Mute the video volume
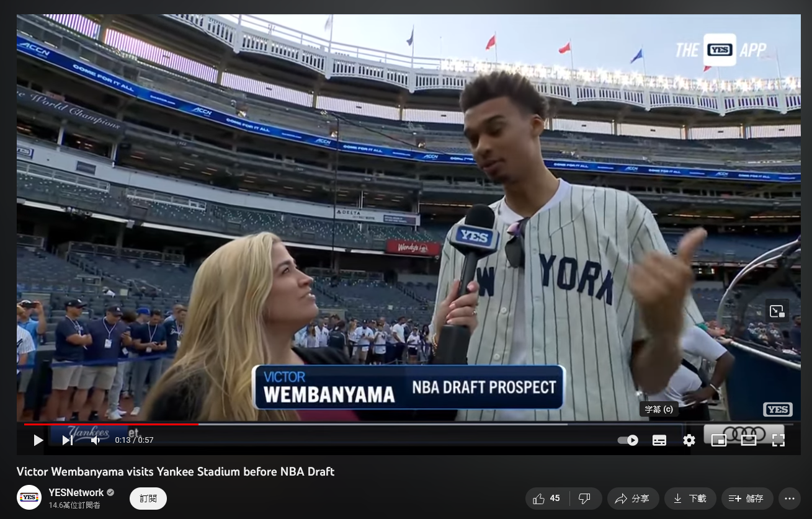This screenshot has height=519, width=812. 96,440
